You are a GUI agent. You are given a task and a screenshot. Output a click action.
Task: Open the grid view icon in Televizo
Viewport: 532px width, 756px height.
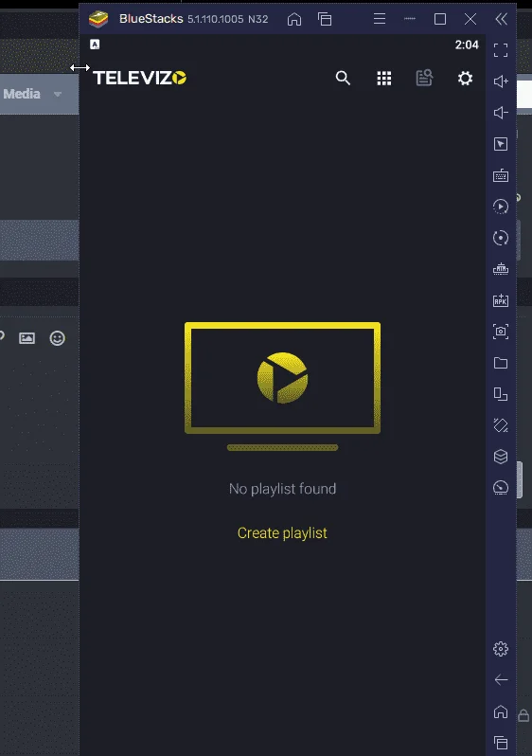coord(384,78)
